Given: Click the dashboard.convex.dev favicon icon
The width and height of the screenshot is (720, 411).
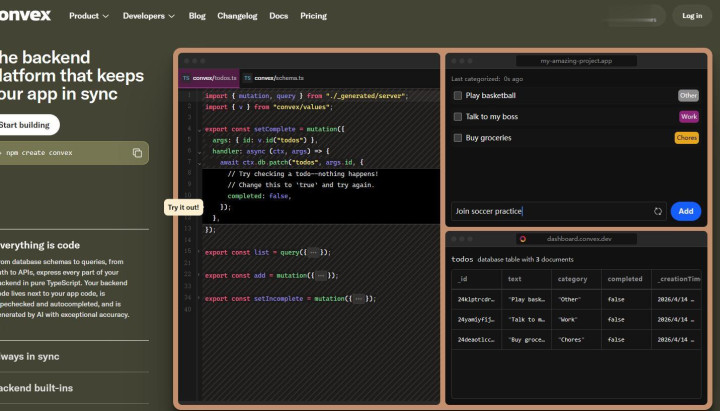Looking at the screenshot, I should pyautogui.click(x=523, y=239).
